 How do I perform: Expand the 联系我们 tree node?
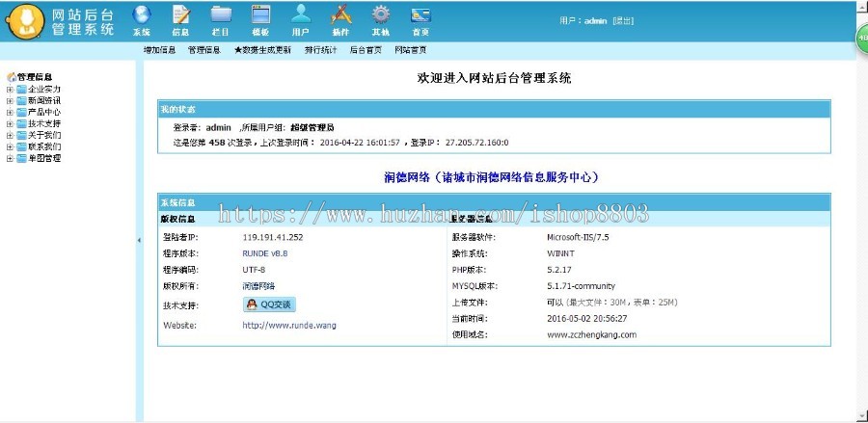(x=10, y=147)
